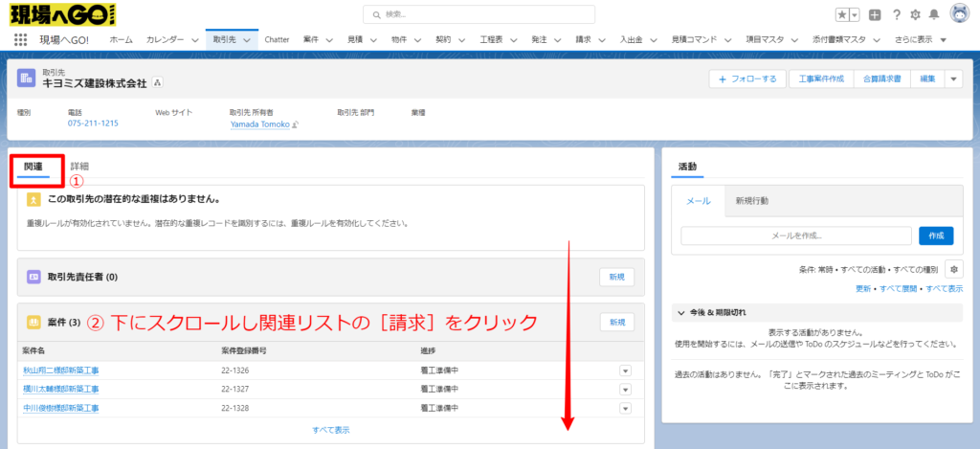
Task: Expand the 案件 nav tab chevron
Action: [x=329, y=39]
